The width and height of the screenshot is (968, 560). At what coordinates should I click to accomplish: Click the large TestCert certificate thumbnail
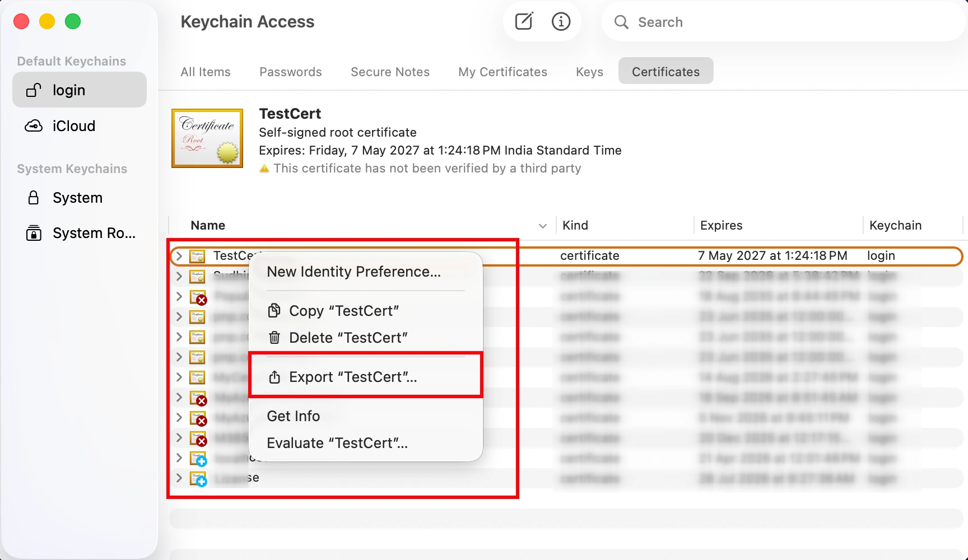207,138
